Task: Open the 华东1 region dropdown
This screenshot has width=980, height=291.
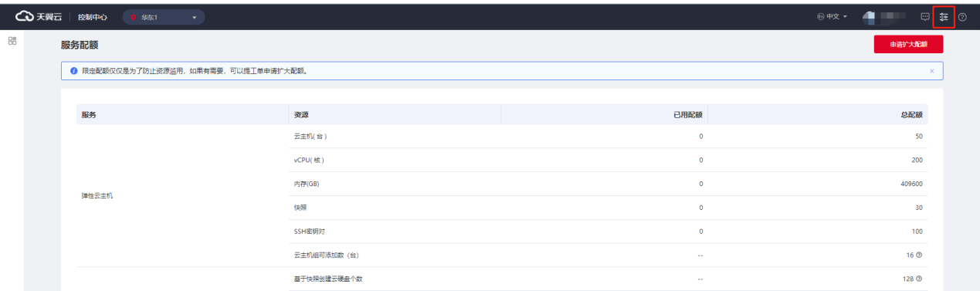Action: [164, 17]
